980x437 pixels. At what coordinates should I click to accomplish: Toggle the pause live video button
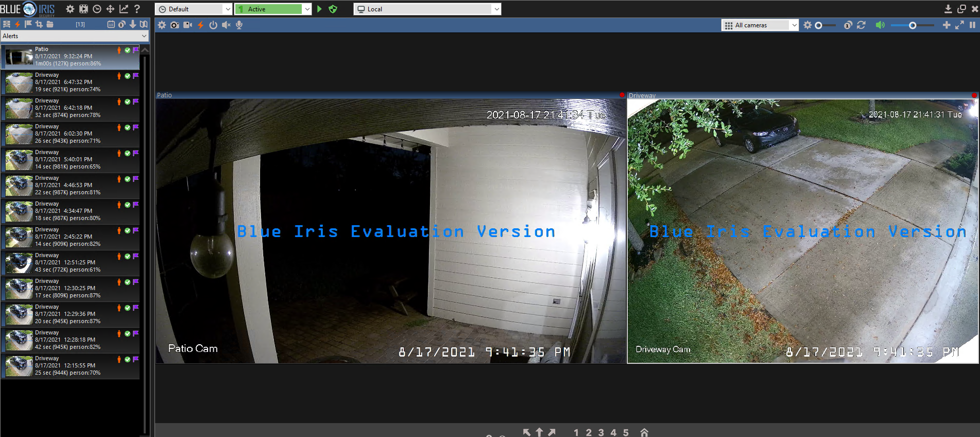pyautogui.click(x=972, y=25)
